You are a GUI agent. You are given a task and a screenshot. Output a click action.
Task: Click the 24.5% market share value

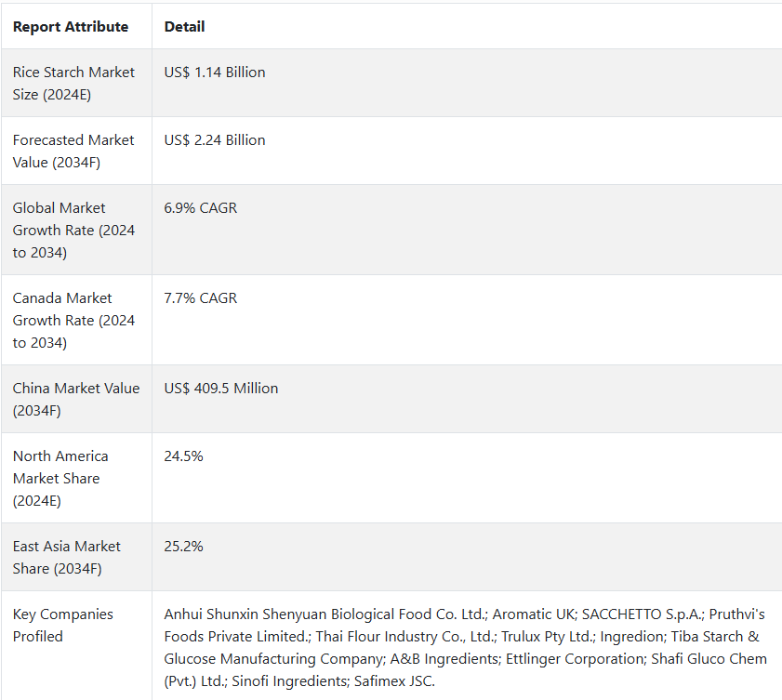(183, 456)
